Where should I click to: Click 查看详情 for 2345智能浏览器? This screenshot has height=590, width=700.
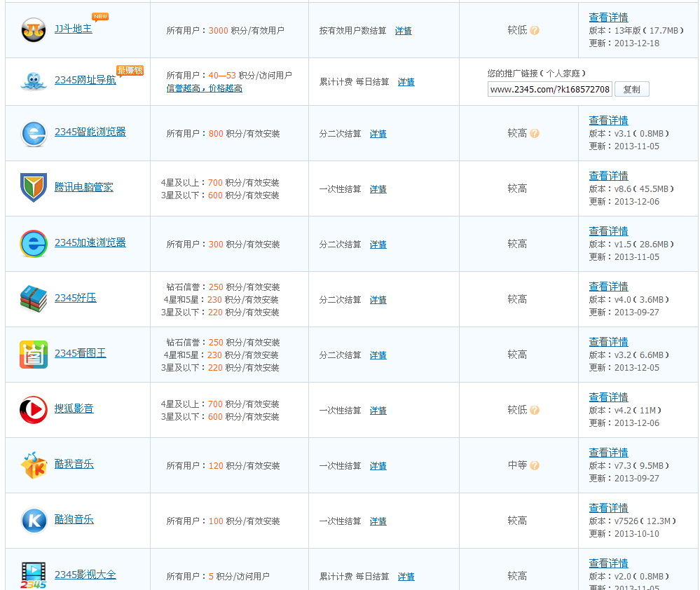(608, 121)
